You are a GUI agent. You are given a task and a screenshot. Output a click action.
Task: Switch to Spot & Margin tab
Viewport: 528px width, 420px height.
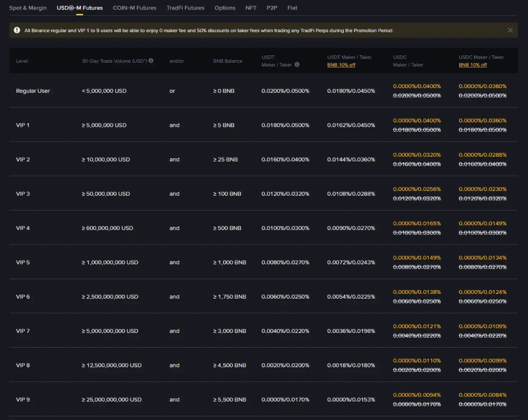pyautogui.click(x=28, y=8)
